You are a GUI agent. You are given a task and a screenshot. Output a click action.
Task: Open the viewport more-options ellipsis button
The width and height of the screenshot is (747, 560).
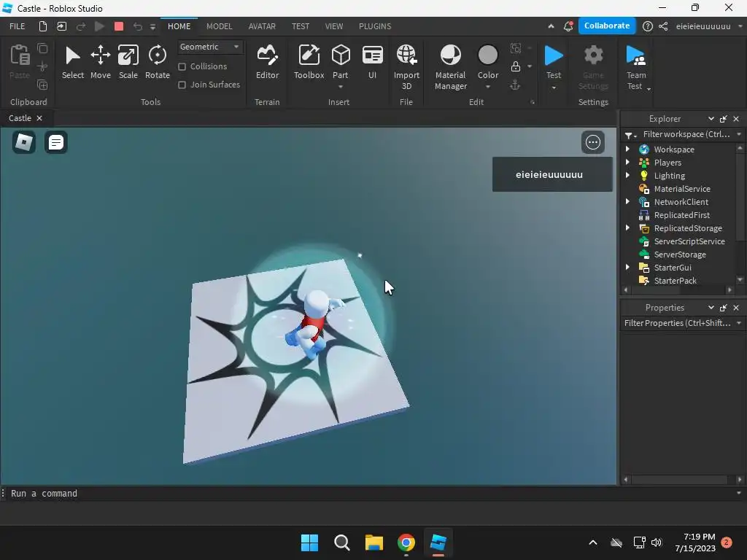click(x=592, y=142)
